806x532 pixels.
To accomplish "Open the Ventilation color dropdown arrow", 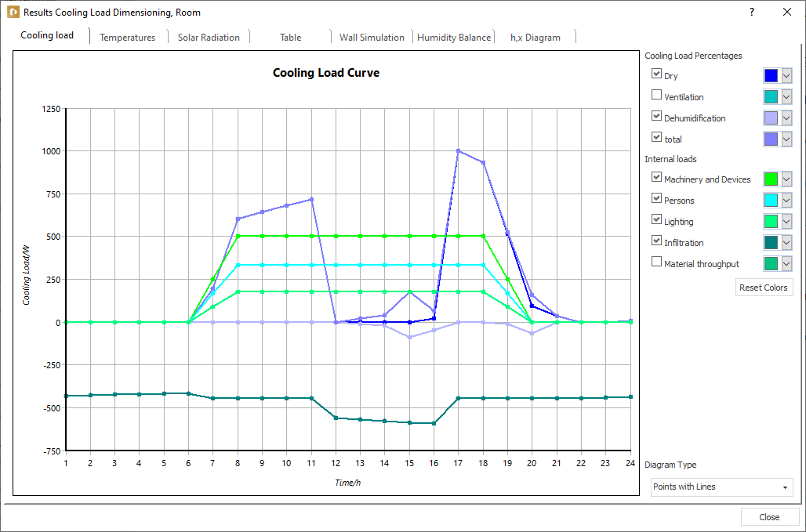I will pos(786,97).
